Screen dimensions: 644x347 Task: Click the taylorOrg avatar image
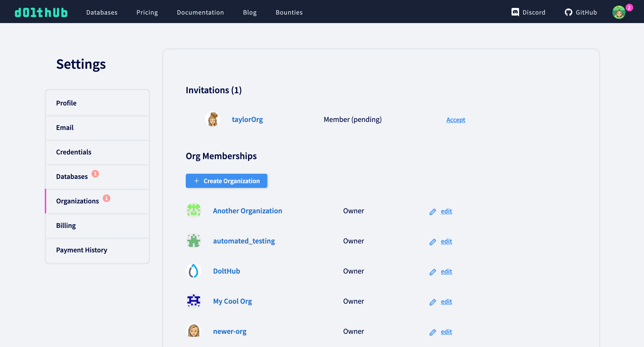coord(213,119)
